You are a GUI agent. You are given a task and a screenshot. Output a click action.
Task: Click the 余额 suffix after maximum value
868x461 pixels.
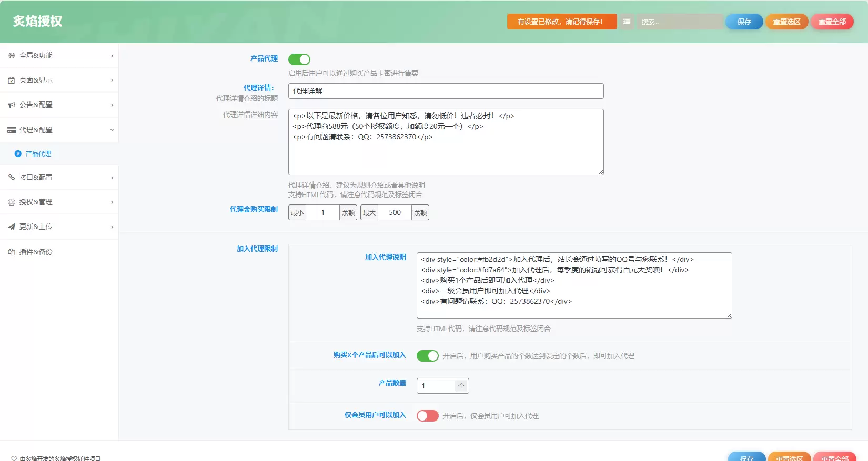[x=420, y=212]
